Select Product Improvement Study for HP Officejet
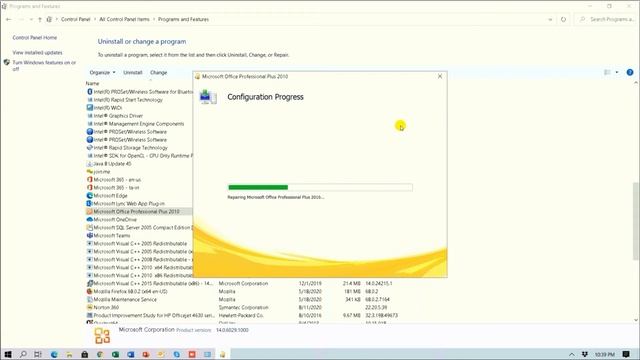 153,316
